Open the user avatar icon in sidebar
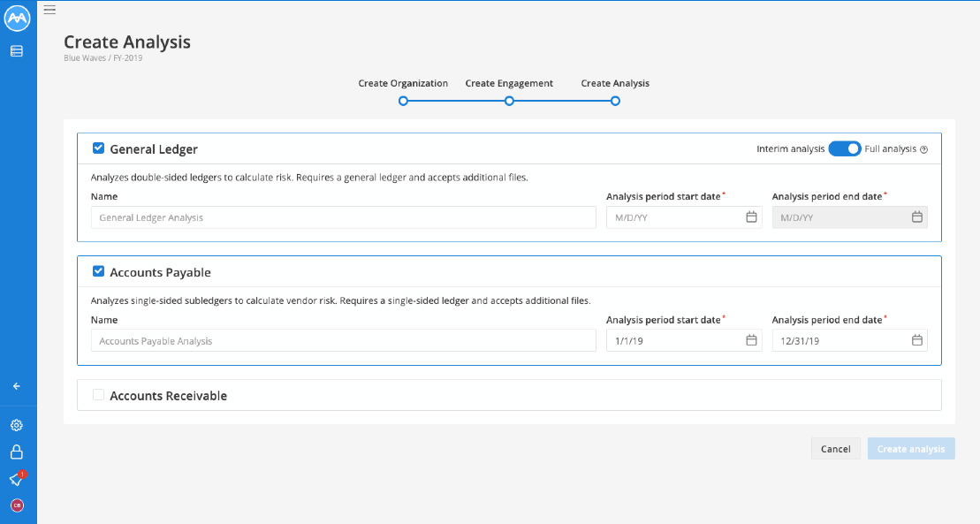 click(17, 505)
